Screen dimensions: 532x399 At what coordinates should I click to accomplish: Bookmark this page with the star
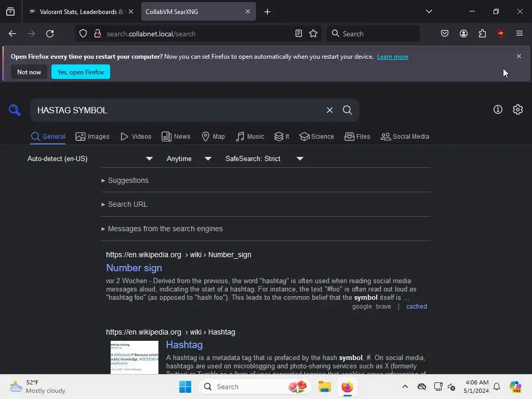pos(313,34)
